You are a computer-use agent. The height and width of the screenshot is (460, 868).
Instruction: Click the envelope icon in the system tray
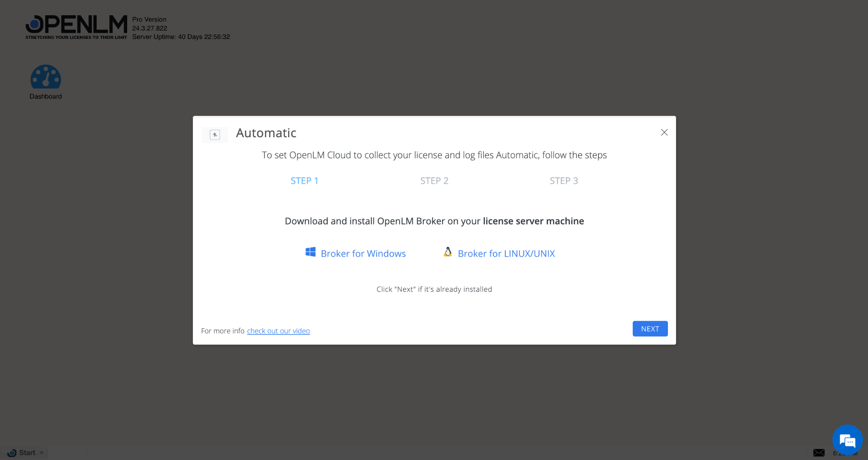(819, 452)
